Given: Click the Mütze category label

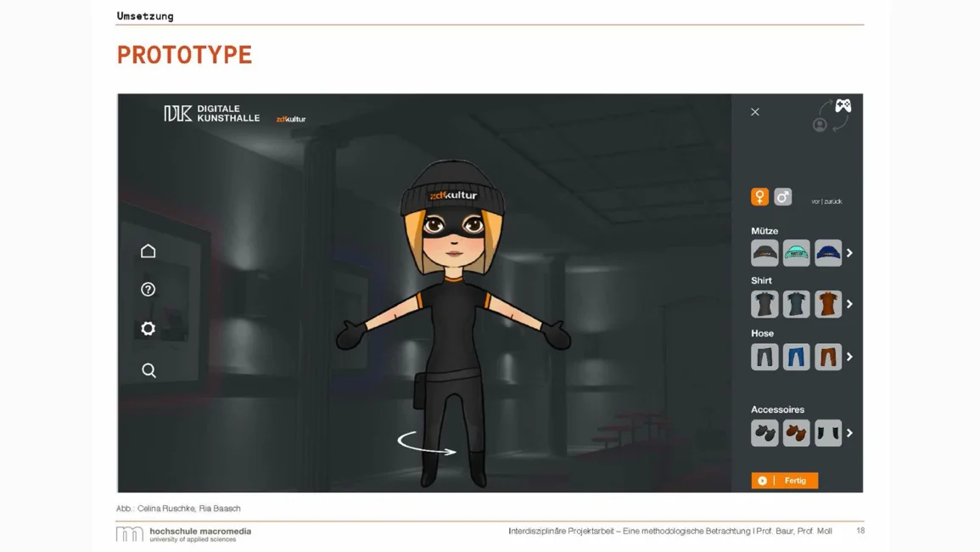Looking at the screenshot, I should [x=764, y=231].
